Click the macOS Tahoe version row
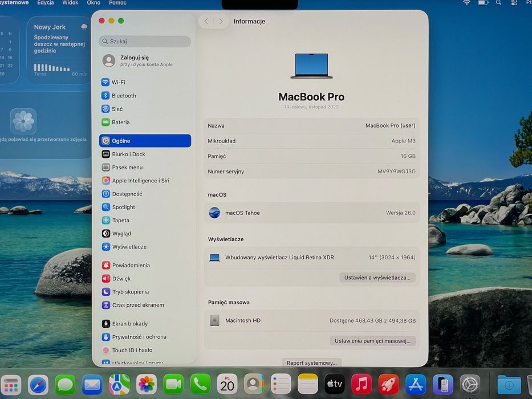 (311, 213)
